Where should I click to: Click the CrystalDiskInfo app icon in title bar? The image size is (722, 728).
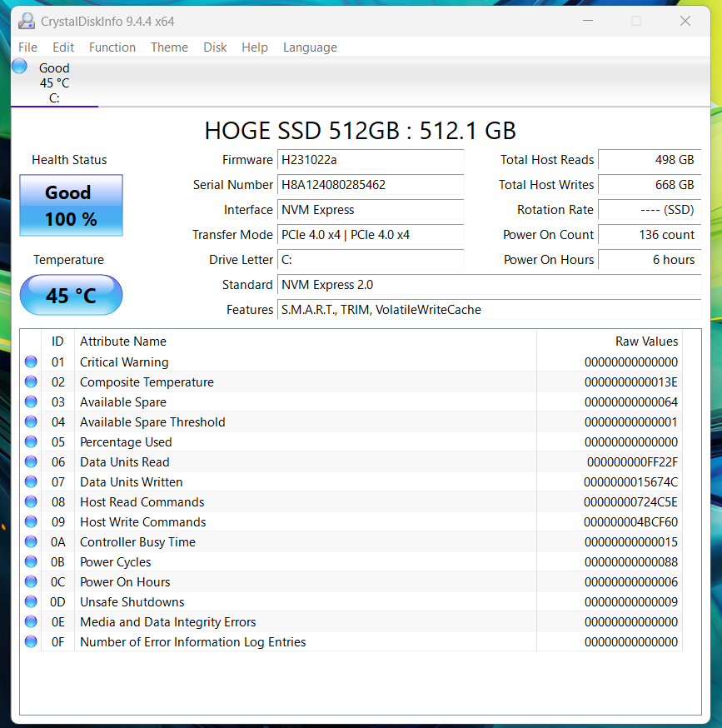pos(27,22)
